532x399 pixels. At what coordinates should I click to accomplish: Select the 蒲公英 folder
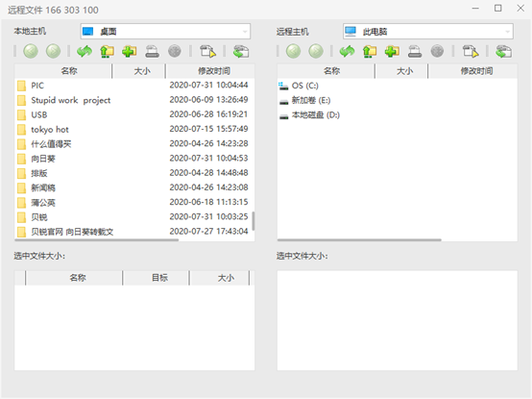tap(43, 203)
